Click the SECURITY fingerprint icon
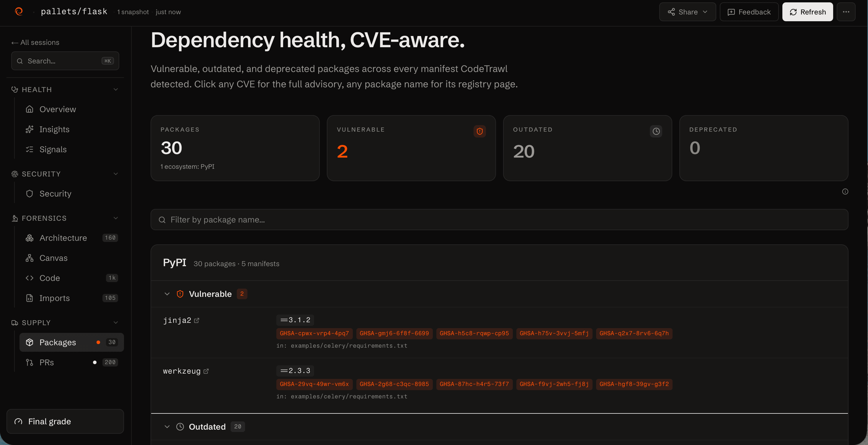868x445 pixels. pos(14,174)
